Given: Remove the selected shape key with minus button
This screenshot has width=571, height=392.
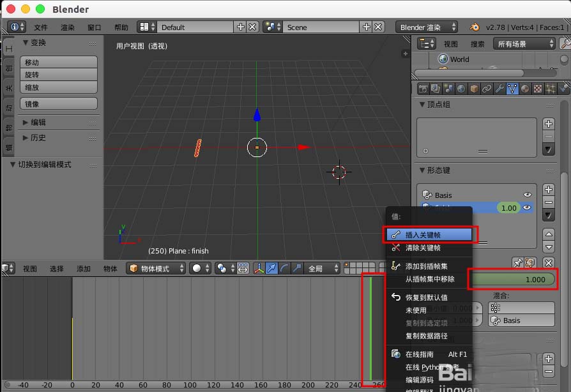Looking at the screenshot, I should (549, 202).
